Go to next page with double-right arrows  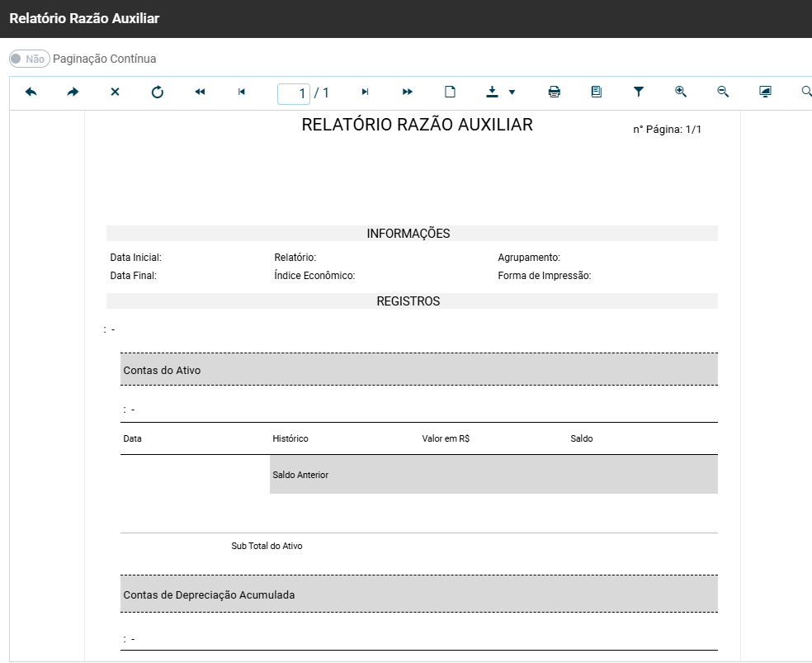tap(408, 92)
